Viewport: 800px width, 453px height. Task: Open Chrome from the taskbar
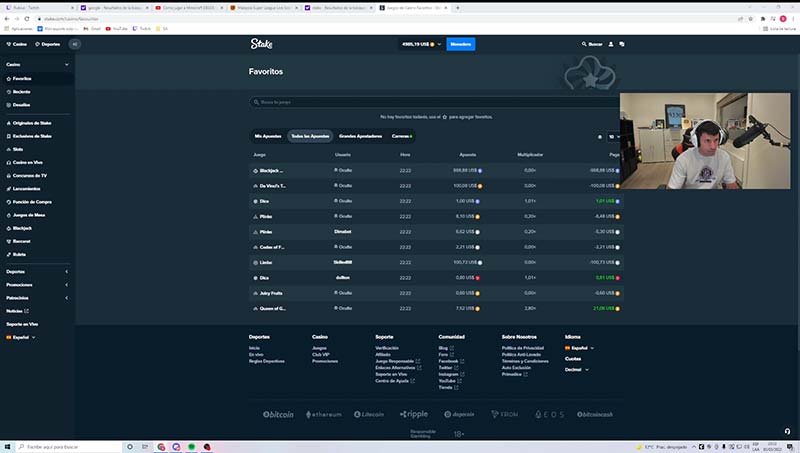click(x=161, y=447)
